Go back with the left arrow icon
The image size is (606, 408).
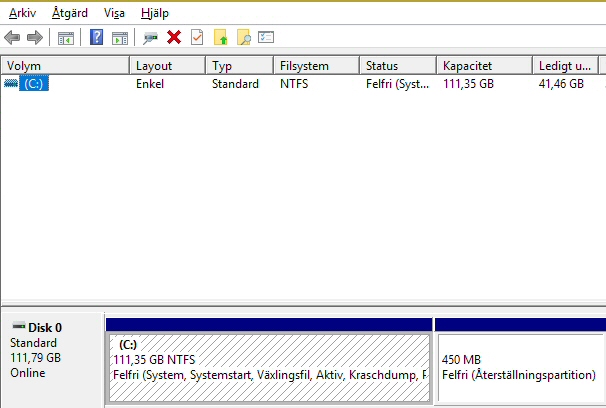coord(12,37)
